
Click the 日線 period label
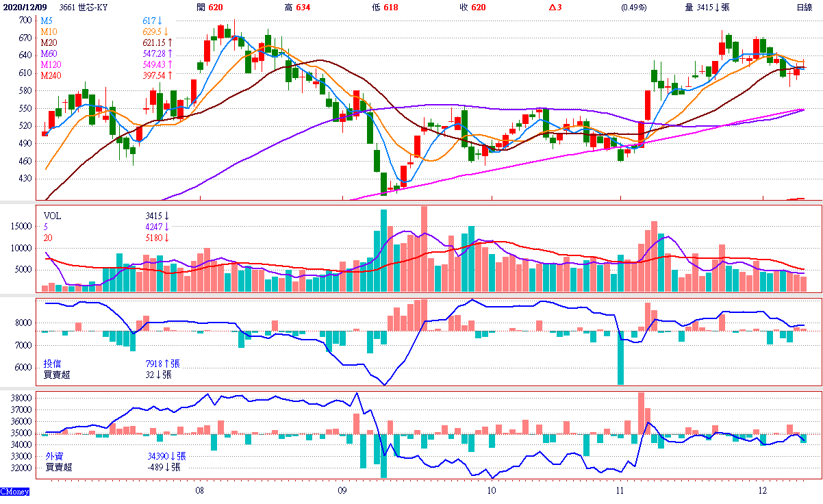(804, 8)
